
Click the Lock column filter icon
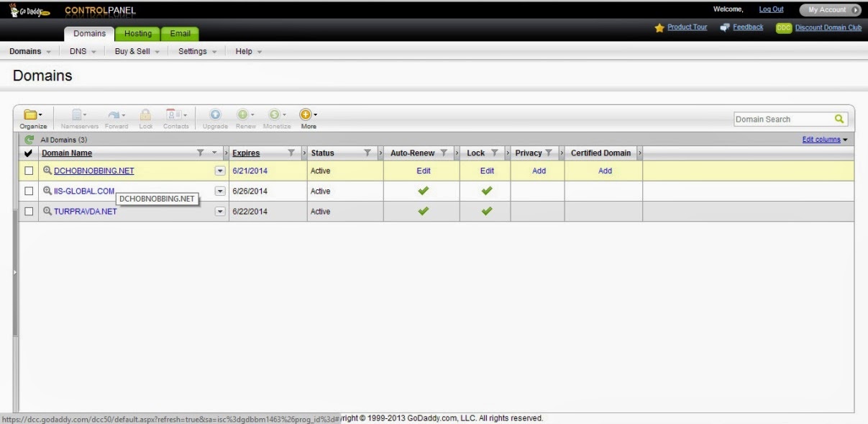click(494, 153)
